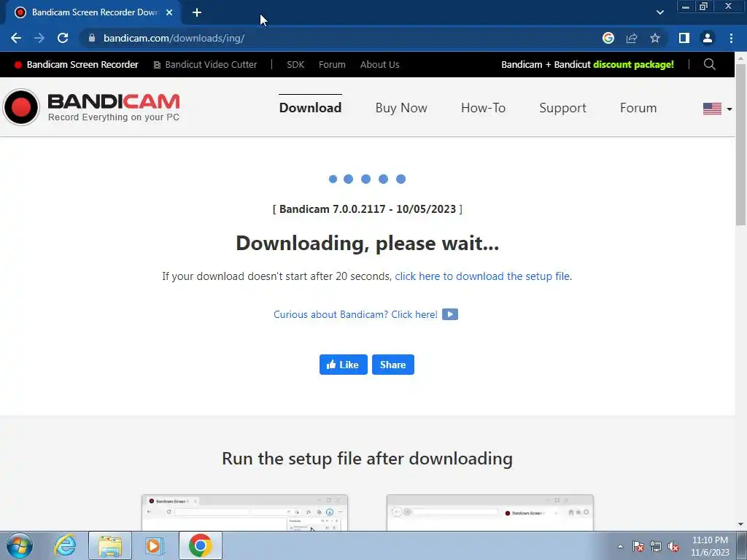This screenshot has width=747, height=560.
Task: Open the tab search chevron
Action: tap(659, 12)
